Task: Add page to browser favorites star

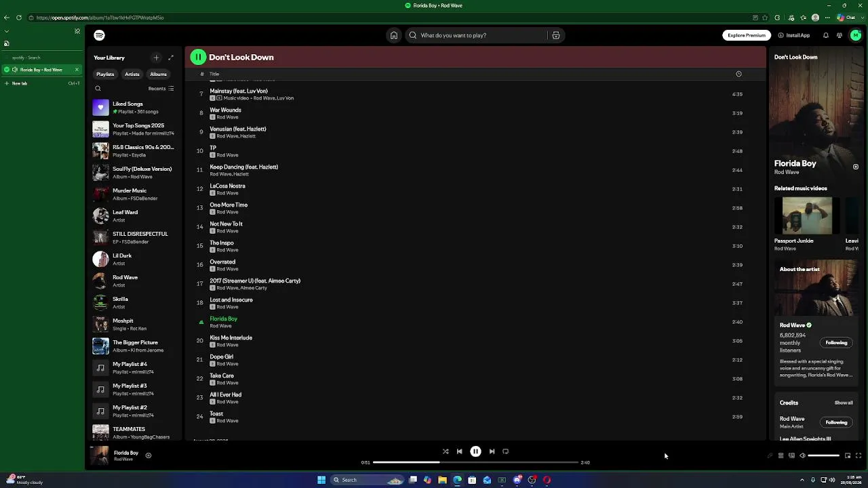Action: pos(766,18)
